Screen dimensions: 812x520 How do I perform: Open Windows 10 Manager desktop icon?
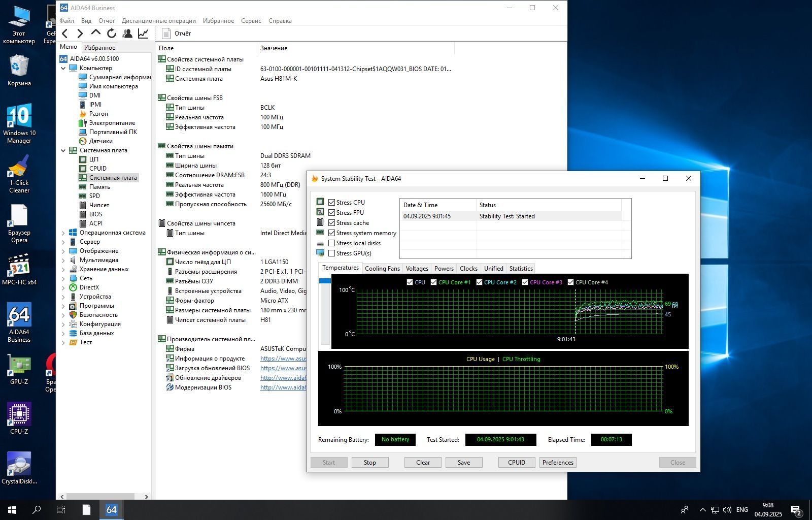19,124
